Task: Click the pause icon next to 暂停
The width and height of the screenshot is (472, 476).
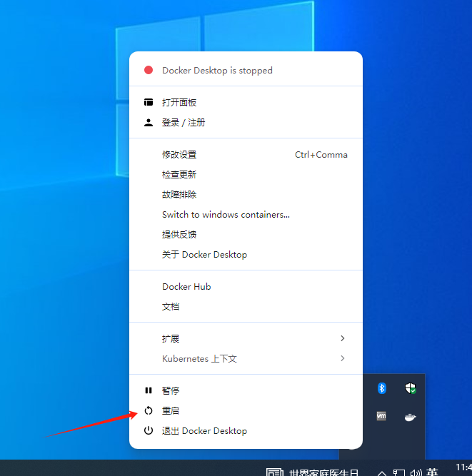Action: (149, 390)
